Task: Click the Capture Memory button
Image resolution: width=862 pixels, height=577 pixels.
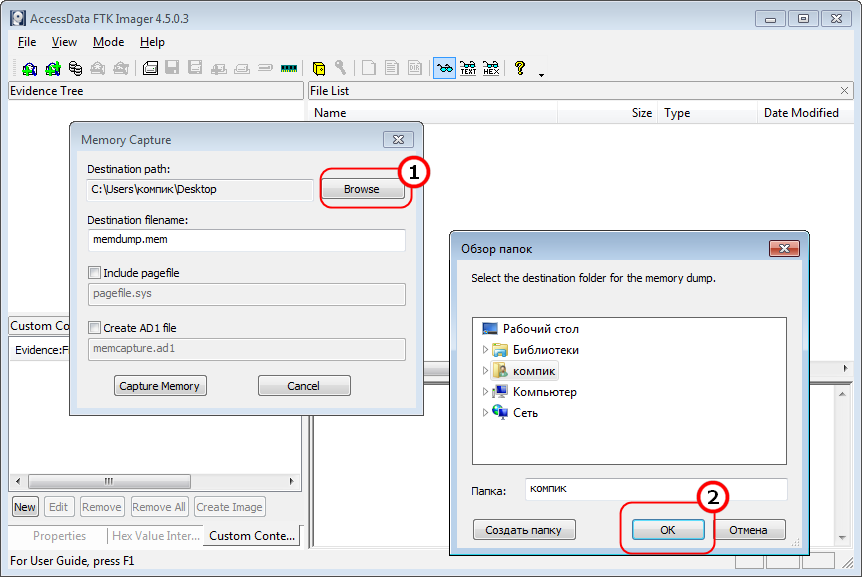Action: 160,386
